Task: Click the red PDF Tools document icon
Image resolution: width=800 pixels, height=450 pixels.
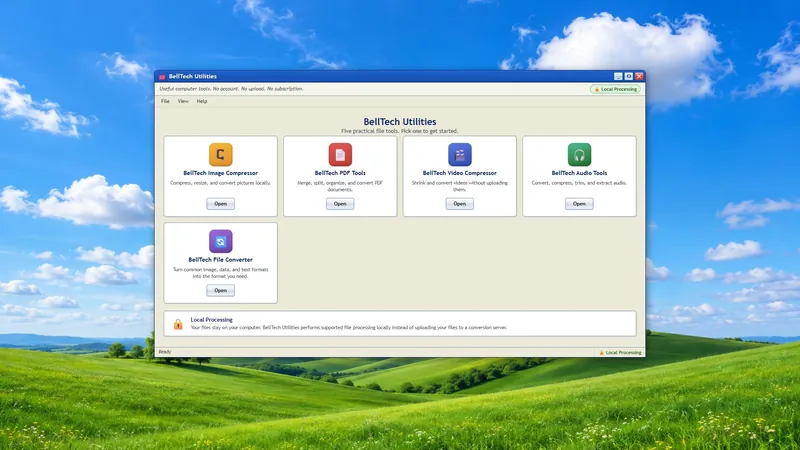Action: pos(340,155)
